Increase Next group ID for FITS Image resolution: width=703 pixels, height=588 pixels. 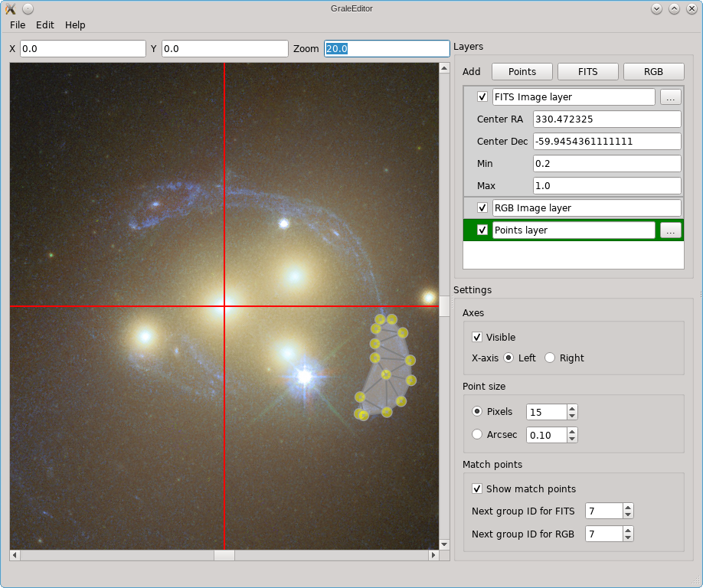pos(628,508)
